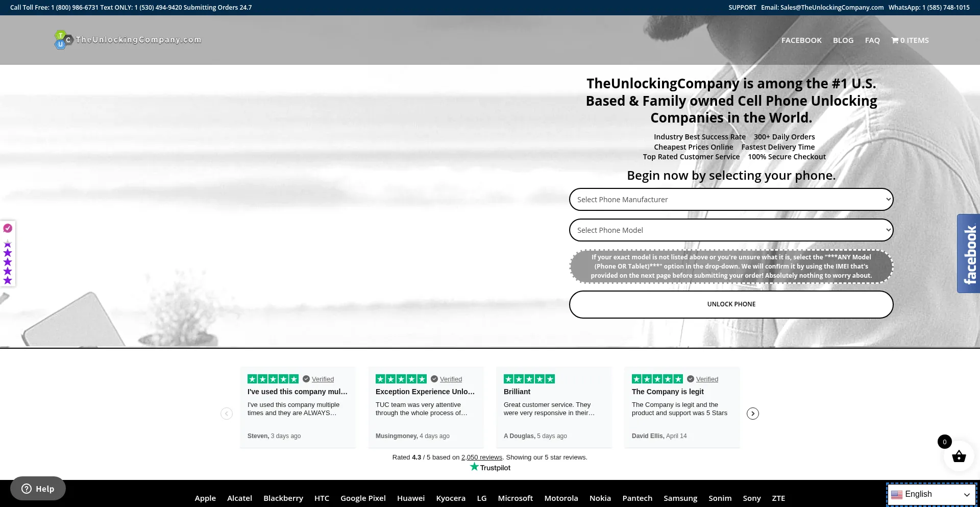Screen dimensions: 980x507
Task: Click the floating basket cart icon
Action: [x=959, y=456]
